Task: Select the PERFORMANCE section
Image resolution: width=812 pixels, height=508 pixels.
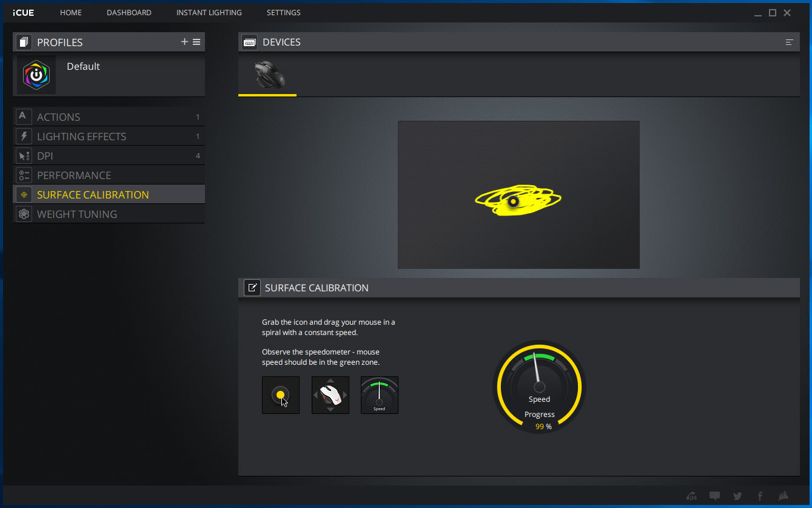Action: tap(109, 175)
